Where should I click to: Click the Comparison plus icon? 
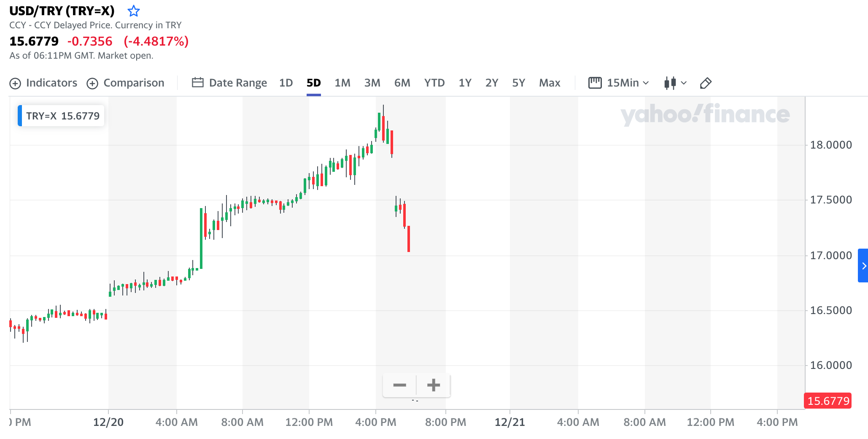click(x=92, y=84)
